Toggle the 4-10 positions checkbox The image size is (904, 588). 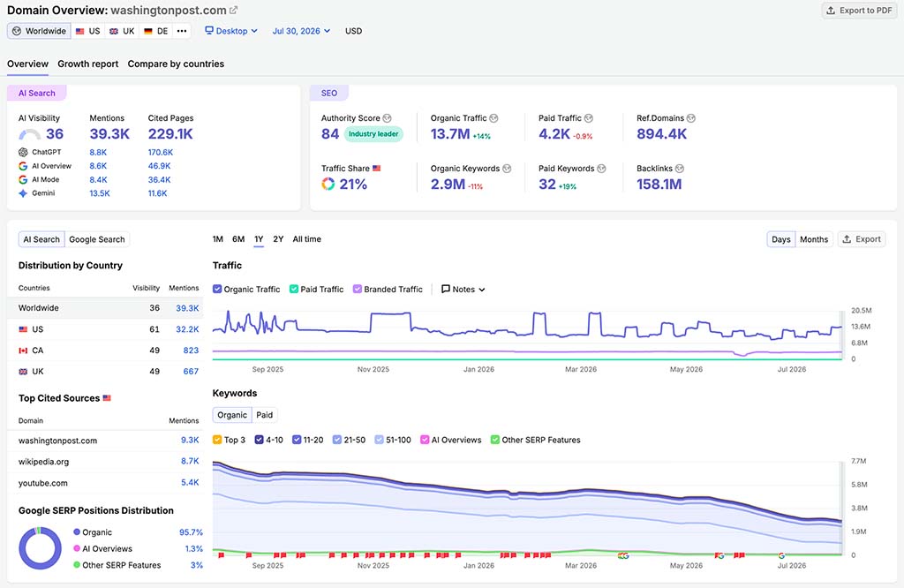[260, 440]
